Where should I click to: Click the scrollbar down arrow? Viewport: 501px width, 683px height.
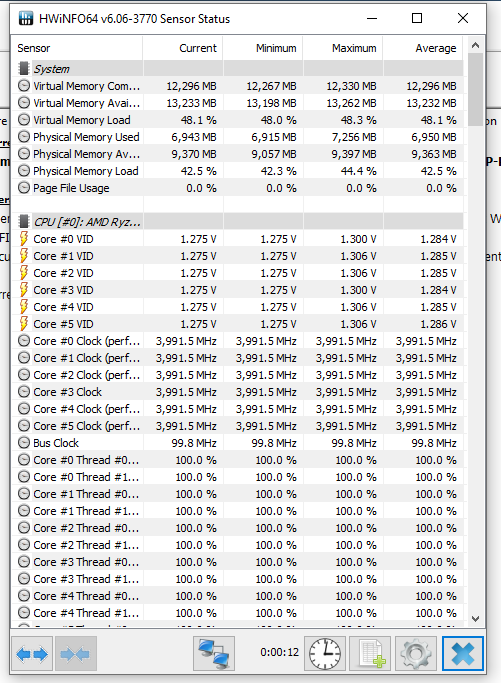pyautogui.click(x=475, y=619)
